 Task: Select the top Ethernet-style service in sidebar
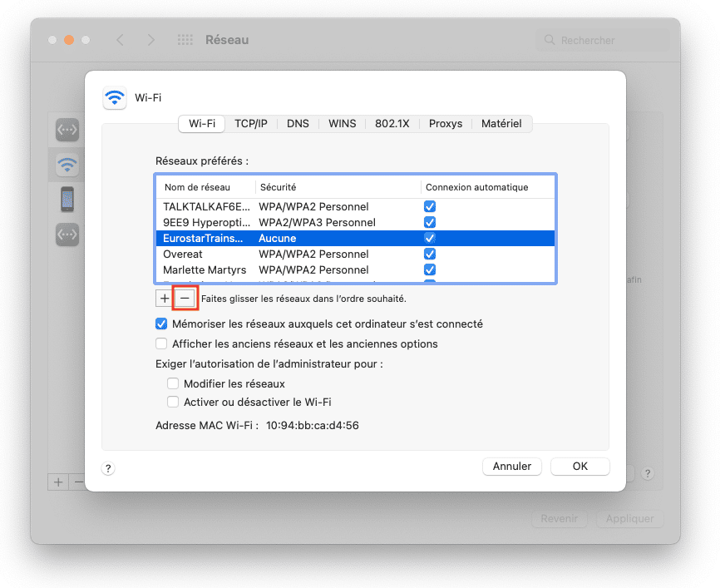pos(67,130)
